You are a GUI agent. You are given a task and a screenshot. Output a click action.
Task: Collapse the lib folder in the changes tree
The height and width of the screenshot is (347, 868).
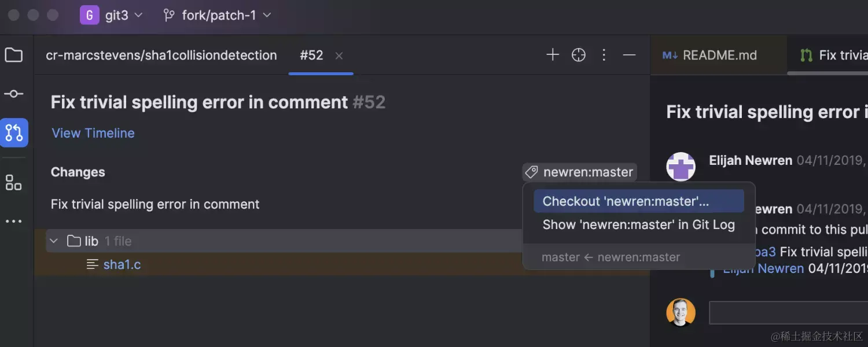point(53,241)
